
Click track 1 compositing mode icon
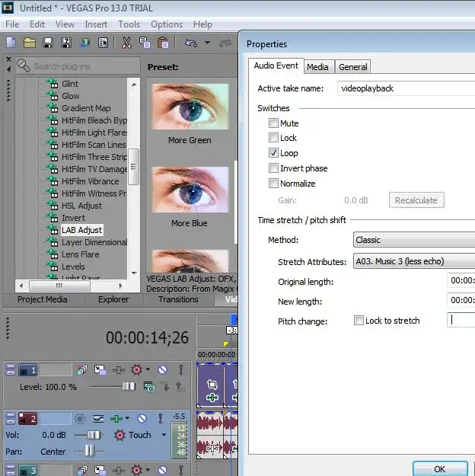coord(148,386)
